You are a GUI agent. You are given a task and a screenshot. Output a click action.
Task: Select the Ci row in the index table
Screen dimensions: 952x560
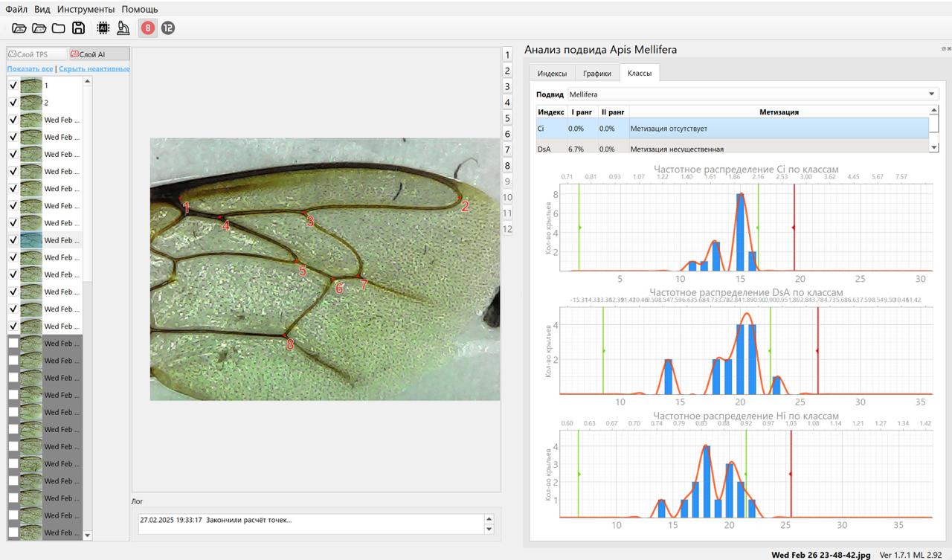[x=733, y=129]
